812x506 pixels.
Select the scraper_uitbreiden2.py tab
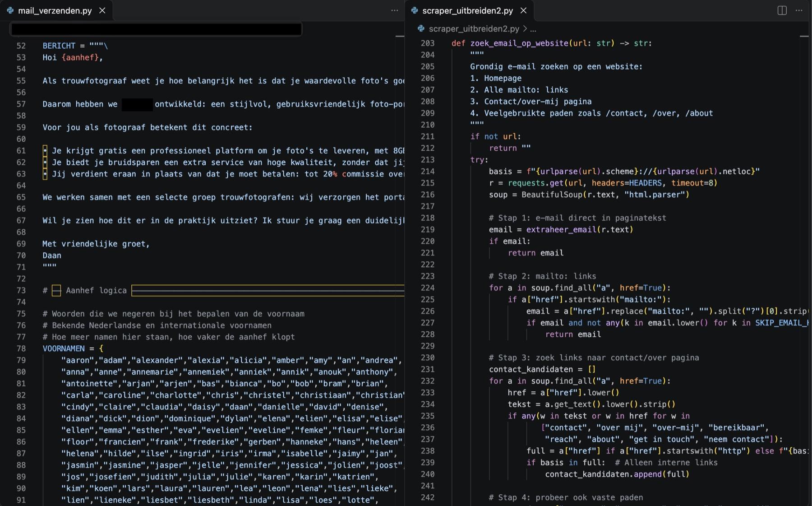click(x=467, y=10)
